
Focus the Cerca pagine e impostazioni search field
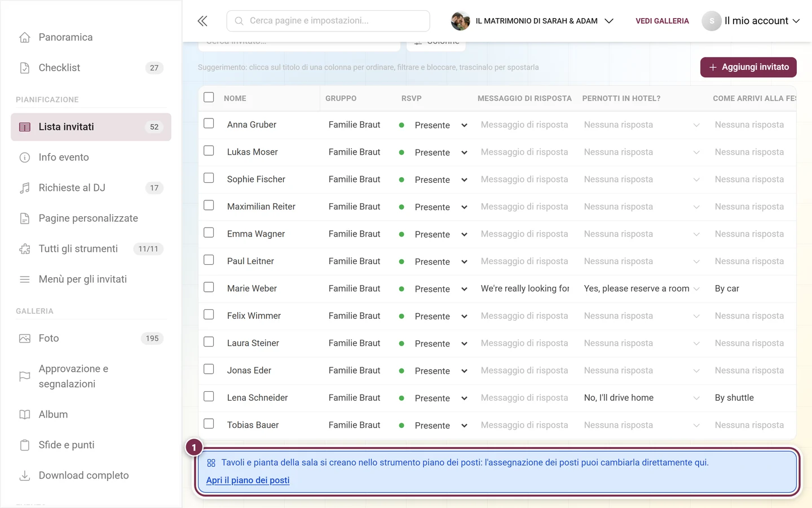click(328, 21)
